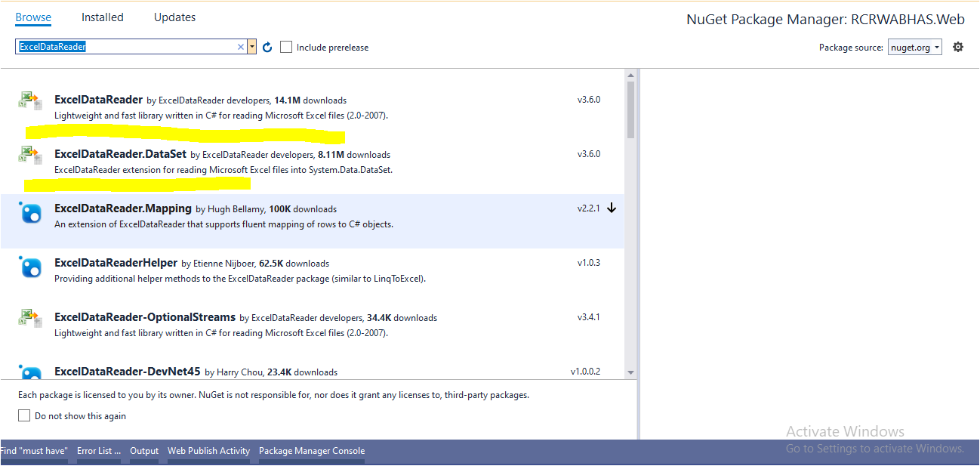Select the ExcelDataReader.DataSet package title
980x466 pixels.
coord(121,154)
